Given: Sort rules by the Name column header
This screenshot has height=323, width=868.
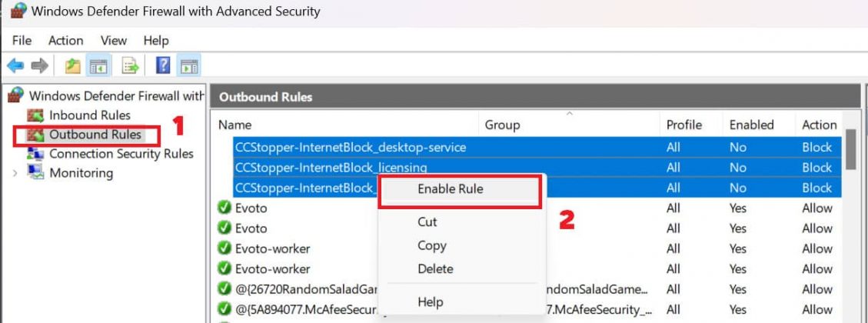Looking at the screenshot, I should [234, 125].
